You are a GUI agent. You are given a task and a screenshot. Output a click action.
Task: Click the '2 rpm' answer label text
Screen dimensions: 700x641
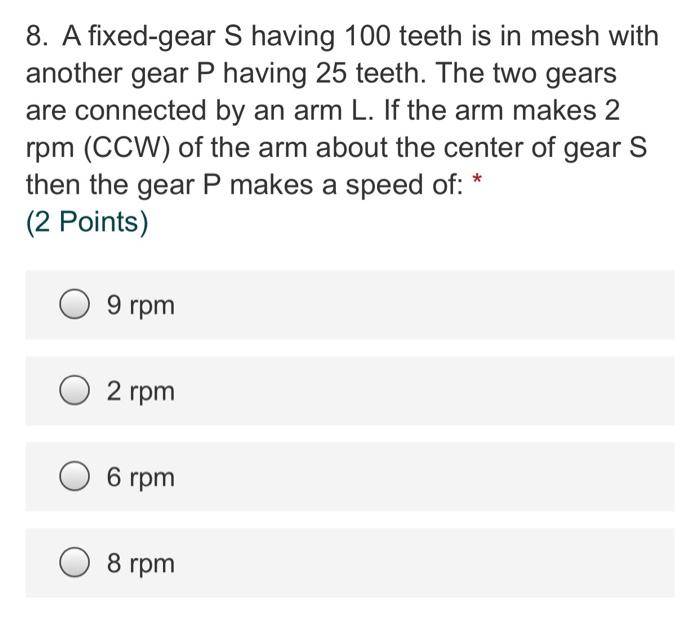(140, 392)
